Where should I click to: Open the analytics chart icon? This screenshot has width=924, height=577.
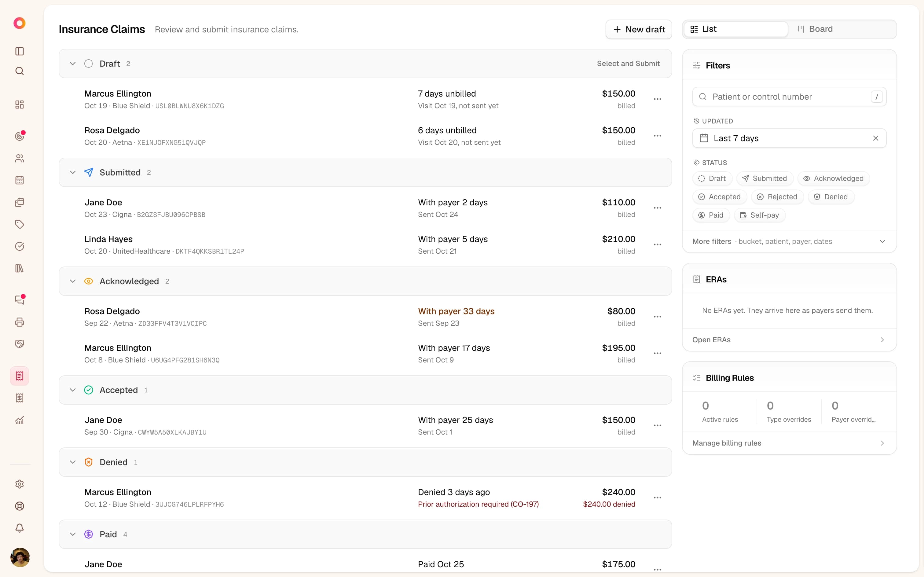click(20, 420)
